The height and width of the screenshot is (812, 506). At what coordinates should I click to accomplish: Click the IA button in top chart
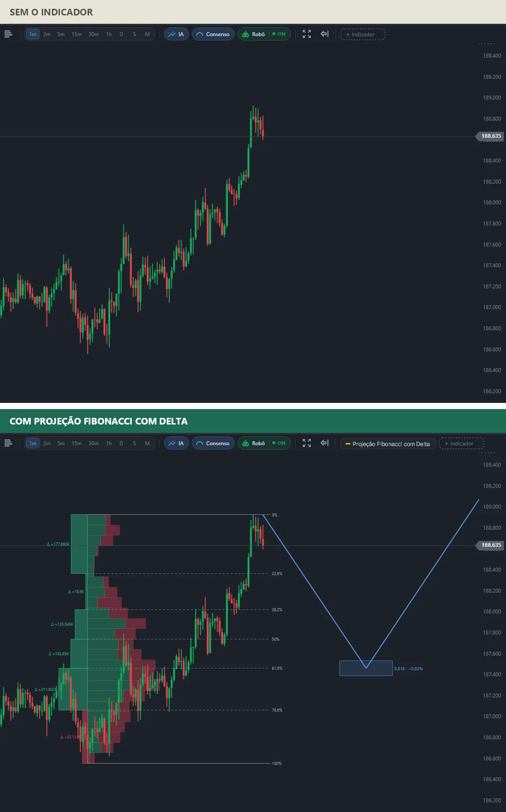[176, 34]
